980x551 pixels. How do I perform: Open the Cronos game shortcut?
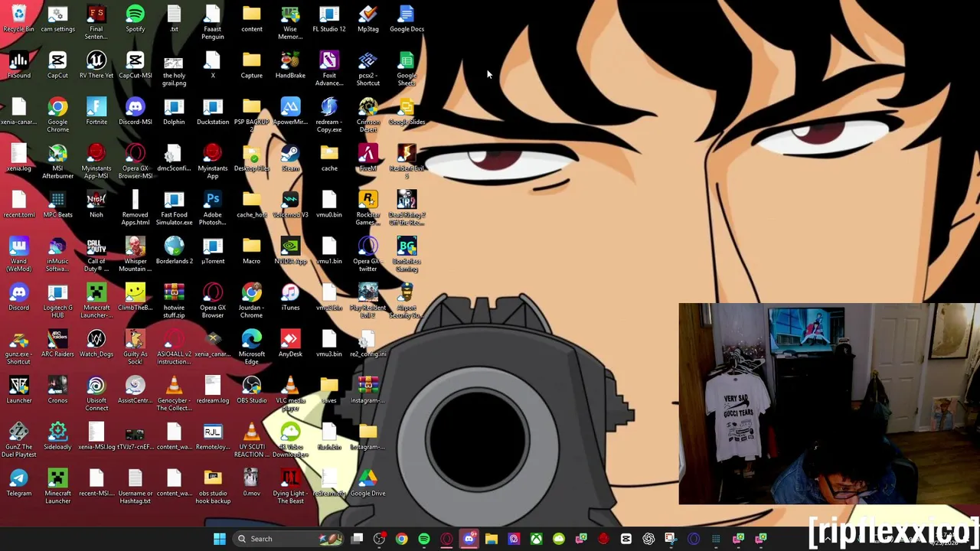click(57, 390)
